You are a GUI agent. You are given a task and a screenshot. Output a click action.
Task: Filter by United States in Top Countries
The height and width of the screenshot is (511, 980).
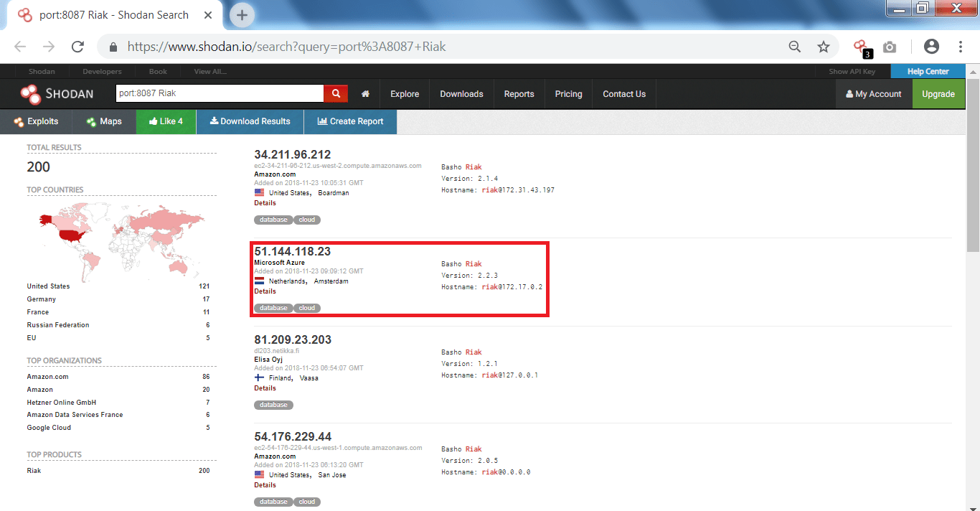48,286
